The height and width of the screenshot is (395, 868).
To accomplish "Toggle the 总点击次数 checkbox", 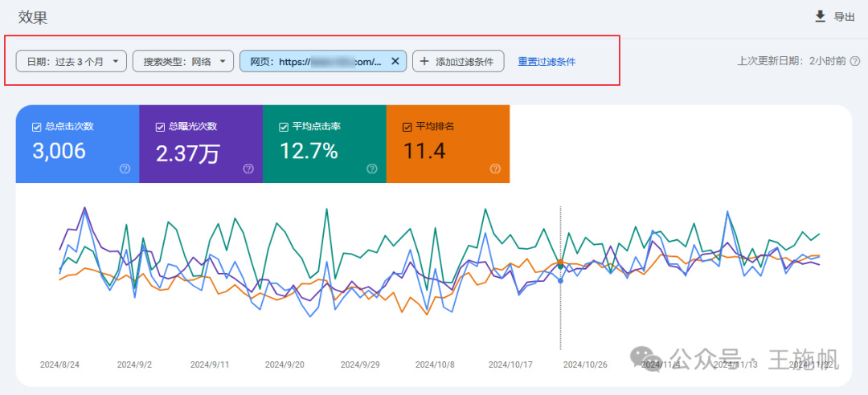I will click(x=36, y=127).
